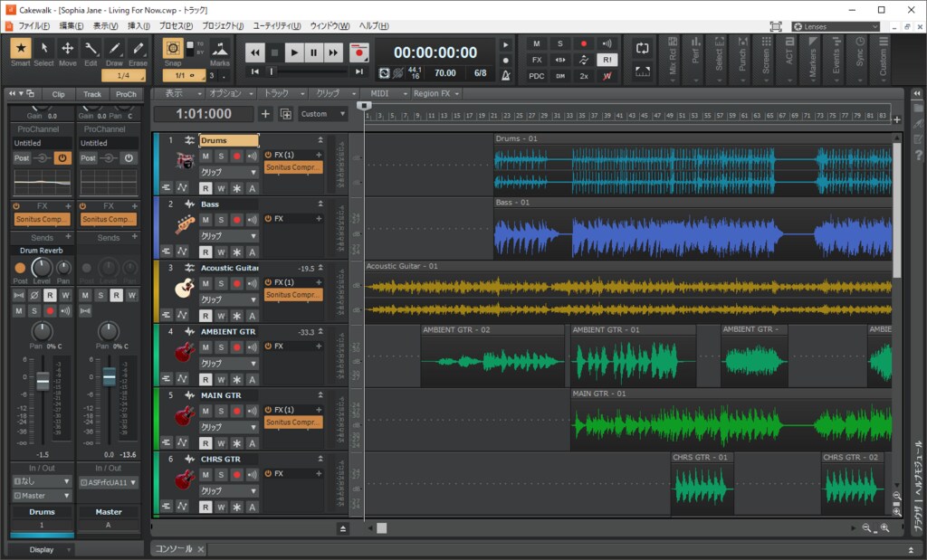Select the Draw tool
Image resolution: width=927 pixels, height=560 pixels.
point(114,49)
